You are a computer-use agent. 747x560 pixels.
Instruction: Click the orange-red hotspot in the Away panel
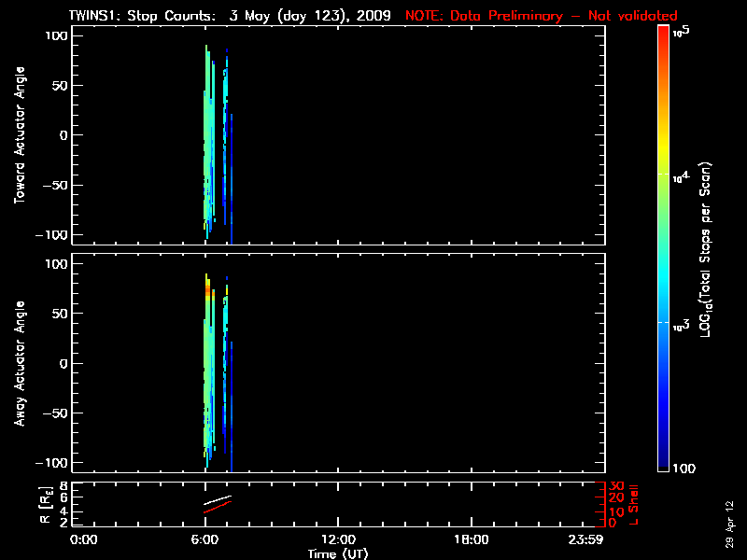click(207, 290)
